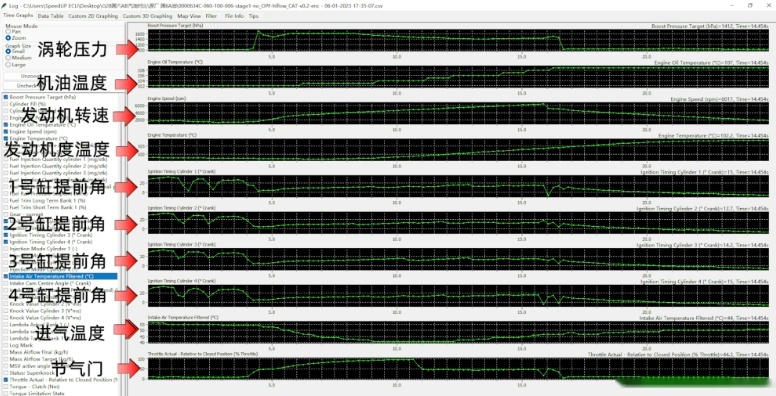Image resolution: width=776 pixels, height=396 pixels.
Task: Open the Data Table tab
Action: click(x=51, y=16)
